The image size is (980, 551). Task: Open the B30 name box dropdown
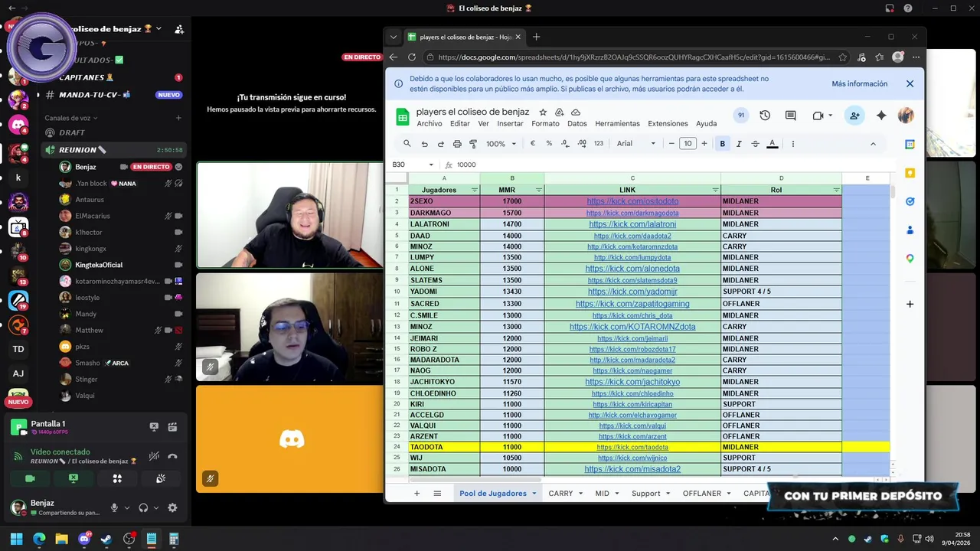coord(431,165)
